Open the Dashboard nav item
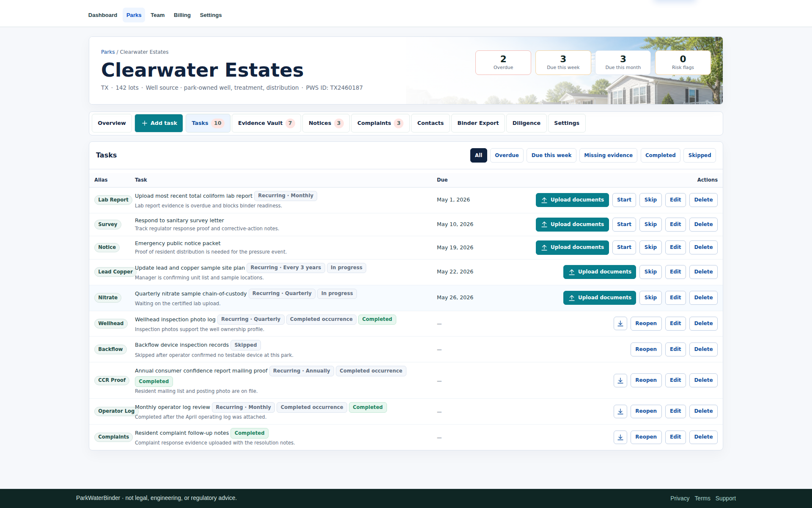This screenshot has width=812, height=508. [103, 15]
